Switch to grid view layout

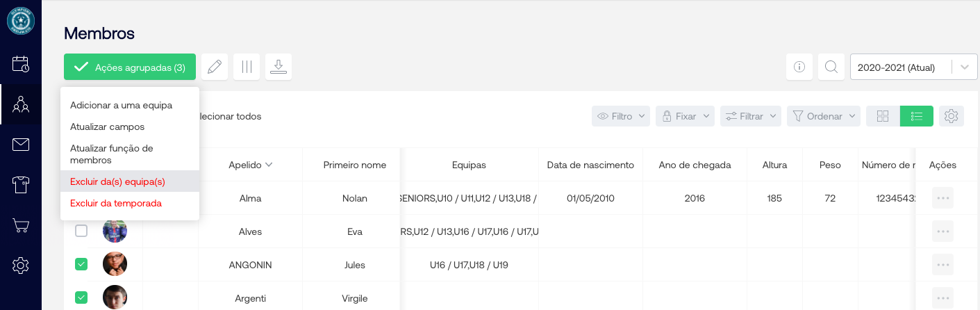[883, 116]
